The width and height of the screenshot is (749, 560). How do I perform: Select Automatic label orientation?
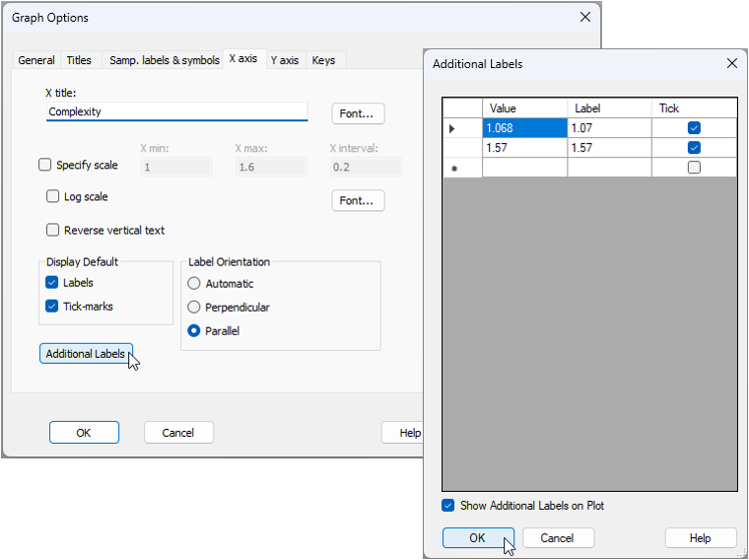point(194,284)
